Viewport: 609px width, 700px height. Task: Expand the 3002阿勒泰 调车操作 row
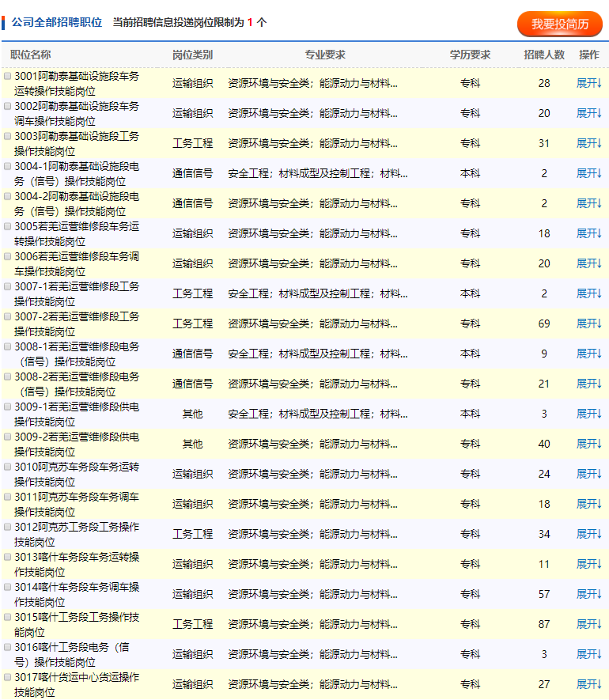click(588, 114)
